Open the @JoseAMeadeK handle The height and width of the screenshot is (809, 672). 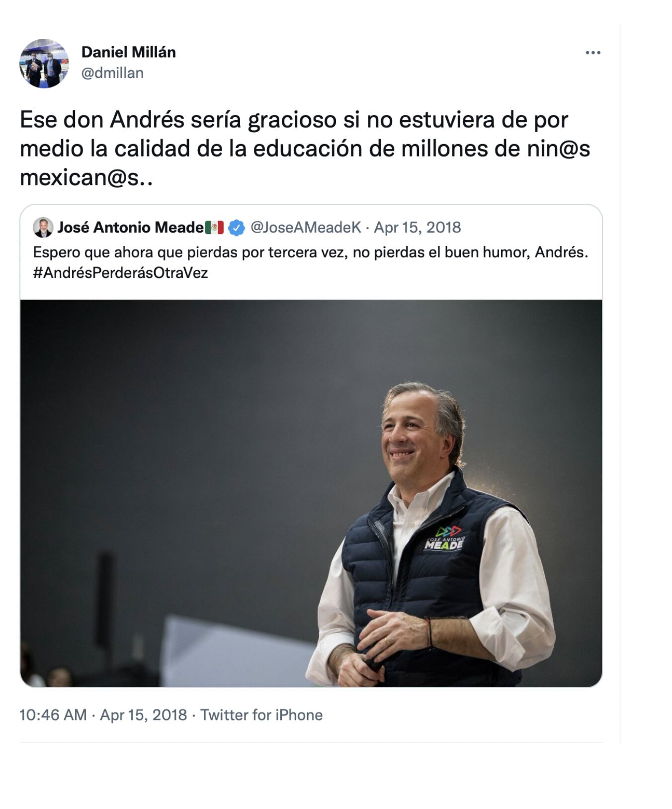(x=306, y=228)
